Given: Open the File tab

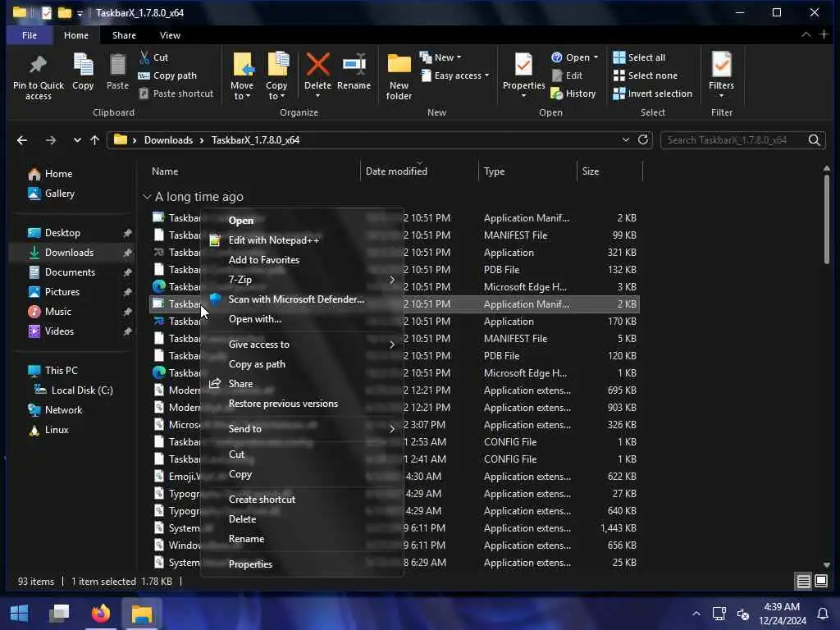Looking at the screenshot, I should (x=30, y=35).
